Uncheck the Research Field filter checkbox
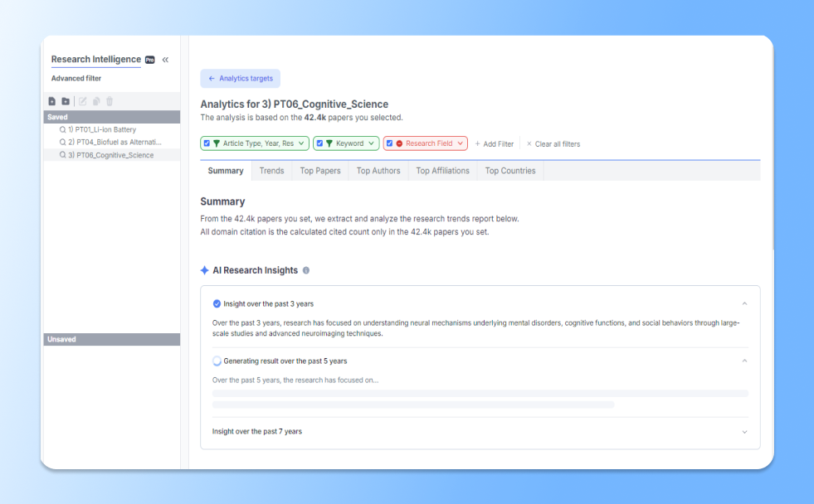Screen dimensions: 814x504 click(x=390, y=143)
